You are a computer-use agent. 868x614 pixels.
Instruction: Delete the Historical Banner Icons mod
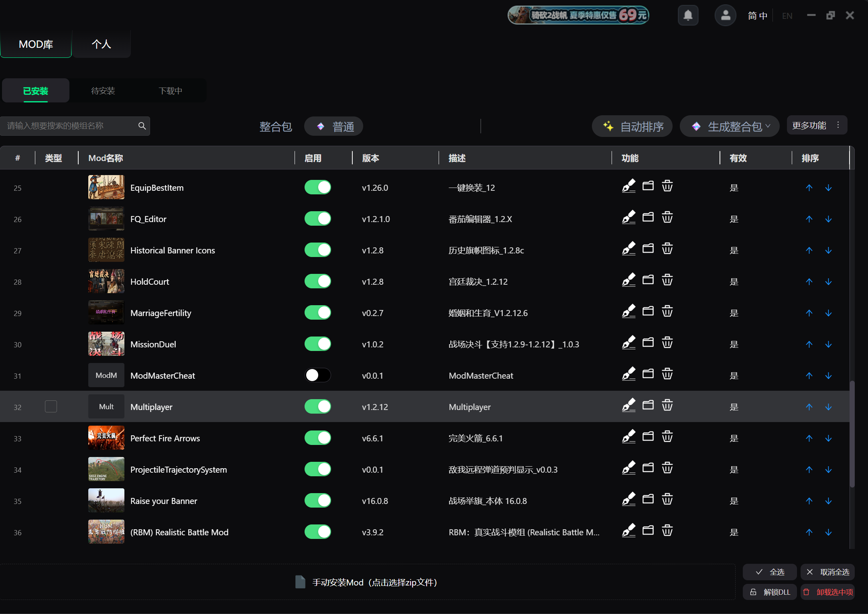(x=667, y=249)
